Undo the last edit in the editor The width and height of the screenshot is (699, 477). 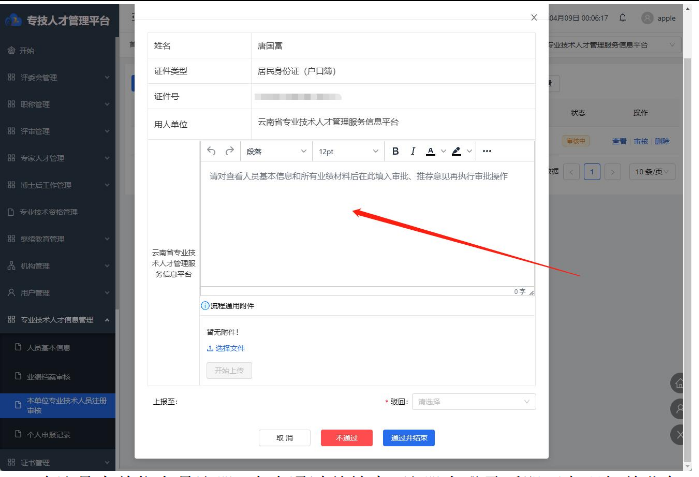[x=211, y=151]
